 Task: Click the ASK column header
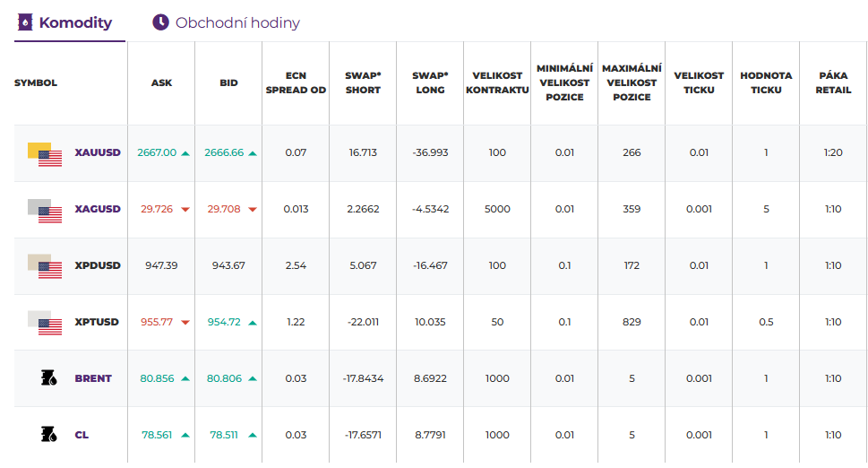(161, 82)
